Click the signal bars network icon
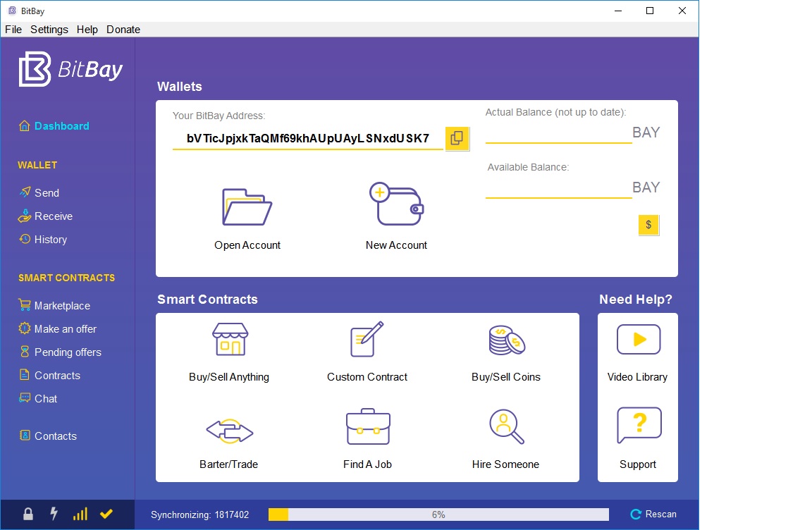Screen dimensions: 812x530 pos(80,513)
